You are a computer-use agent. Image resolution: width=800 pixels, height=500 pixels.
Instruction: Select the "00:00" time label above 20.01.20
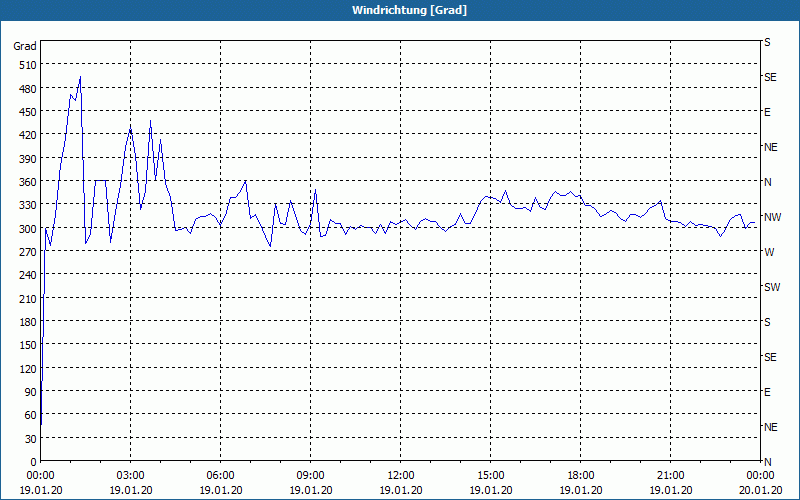[x=760, y=476]
